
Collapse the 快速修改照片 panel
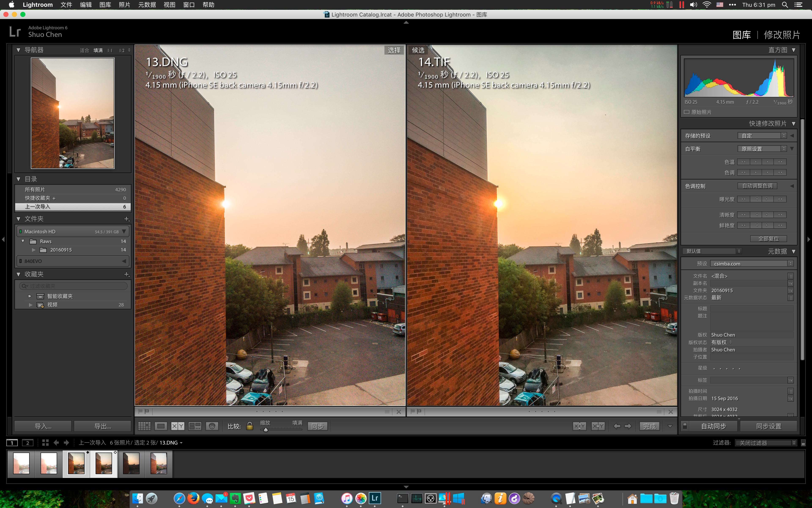pos(794,124)
